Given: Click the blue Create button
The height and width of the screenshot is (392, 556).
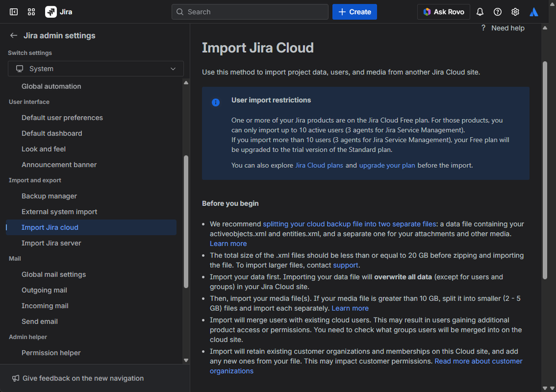Looking at the screenshot, I should (x=354, y=12).
